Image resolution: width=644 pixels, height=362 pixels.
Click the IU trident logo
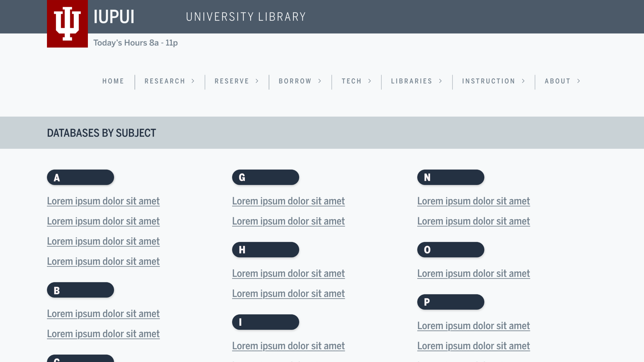pyautogui.click(x=67, y=23)
